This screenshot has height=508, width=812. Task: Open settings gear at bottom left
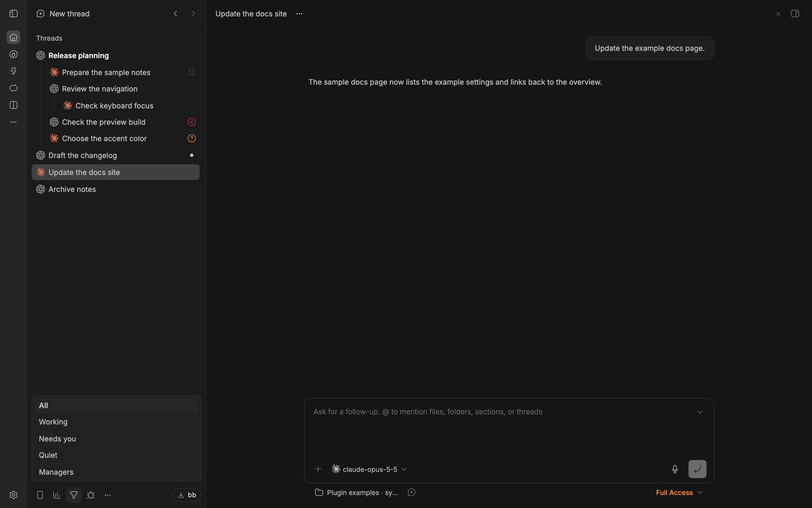pos(14,495)
